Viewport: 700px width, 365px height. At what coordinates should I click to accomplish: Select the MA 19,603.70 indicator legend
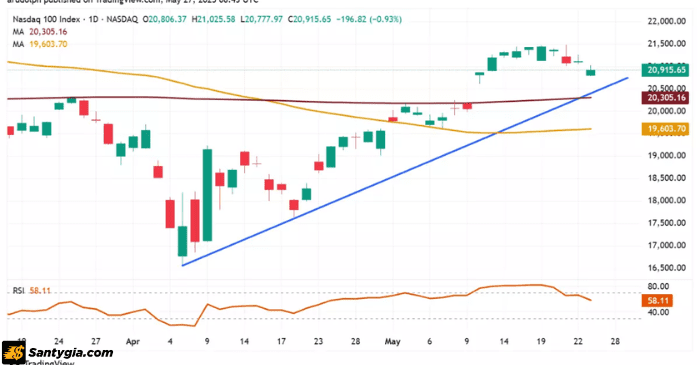coord(40,44)
